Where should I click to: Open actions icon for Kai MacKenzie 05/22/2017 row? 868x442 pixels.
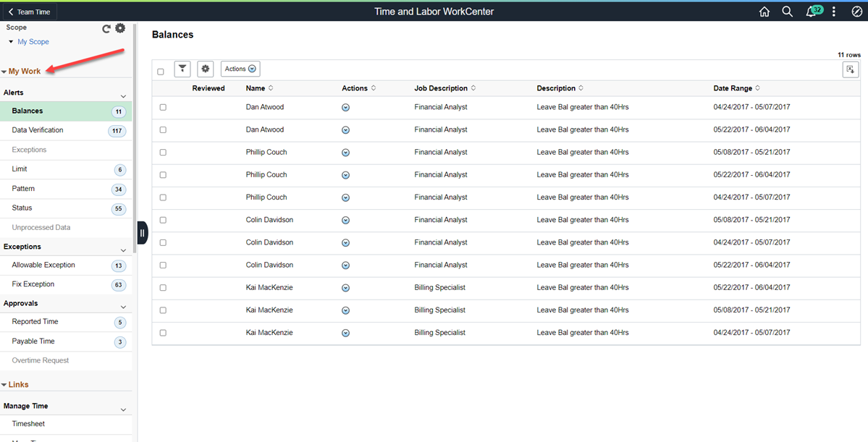pyautogui.click(x=345, y=288)
